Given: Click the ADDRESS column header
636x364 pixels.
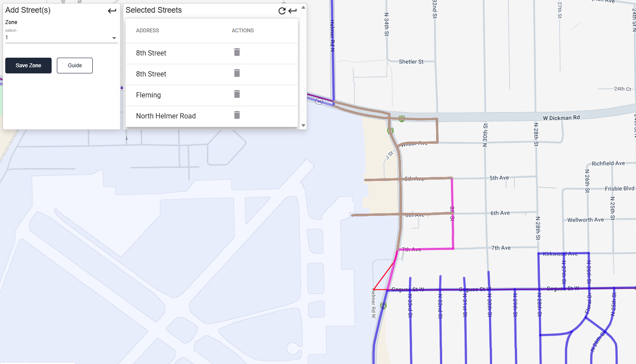Looking at the screenshot, I should tap(147, 31).
